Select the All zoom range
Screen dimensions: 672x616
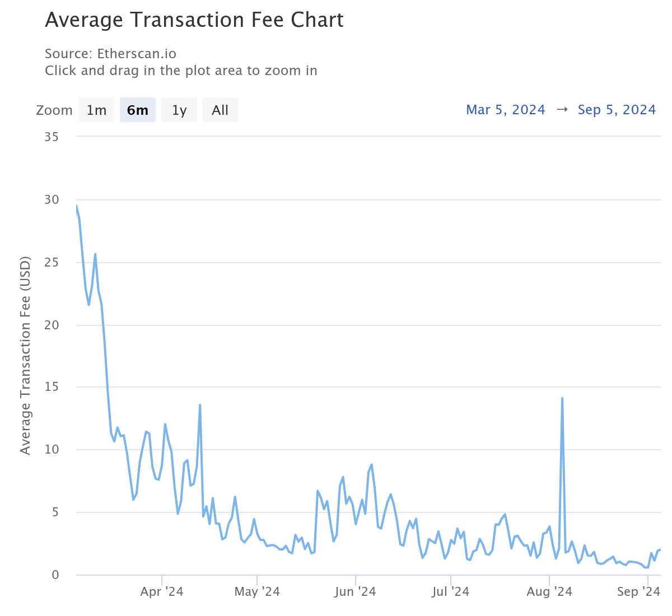point(220,110)
